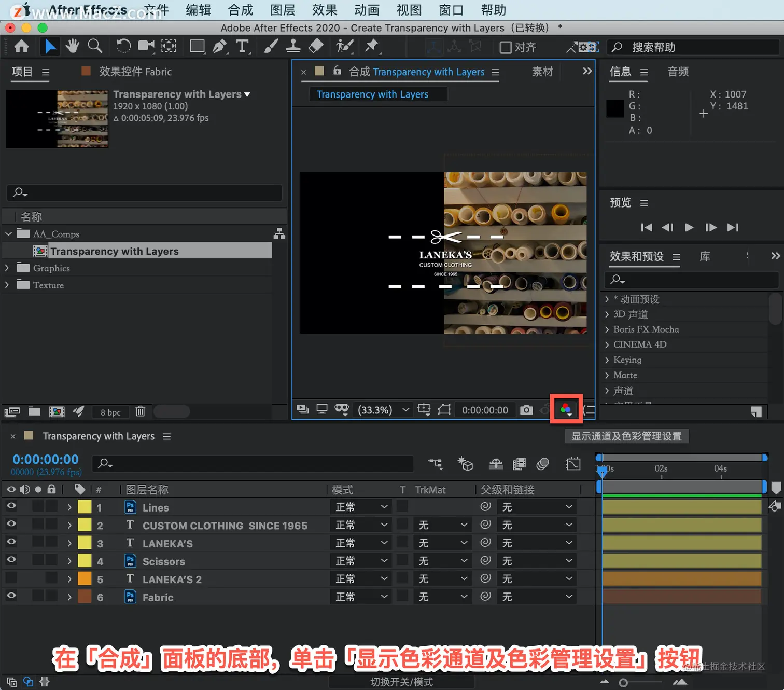The image size is (784, 690).
Task: Switch to the 效果控件 Fabric tab
Action: [135, 72]
